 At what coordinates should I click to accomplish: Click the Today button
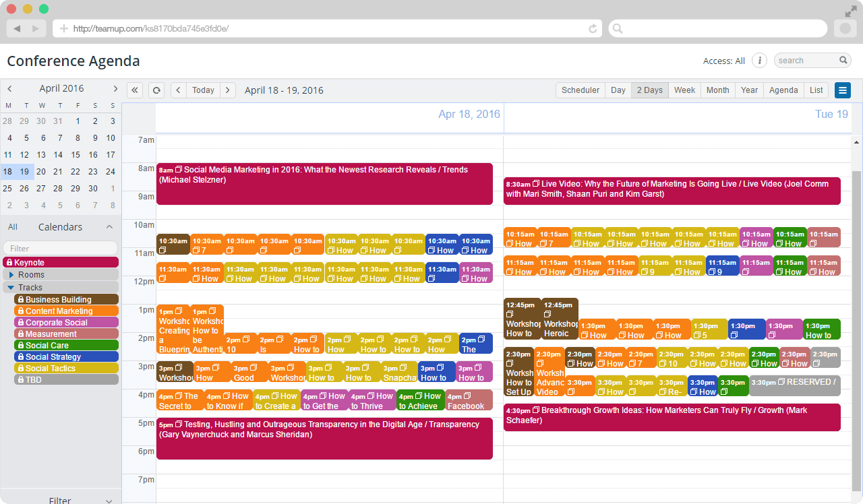[x=204, y=90]
